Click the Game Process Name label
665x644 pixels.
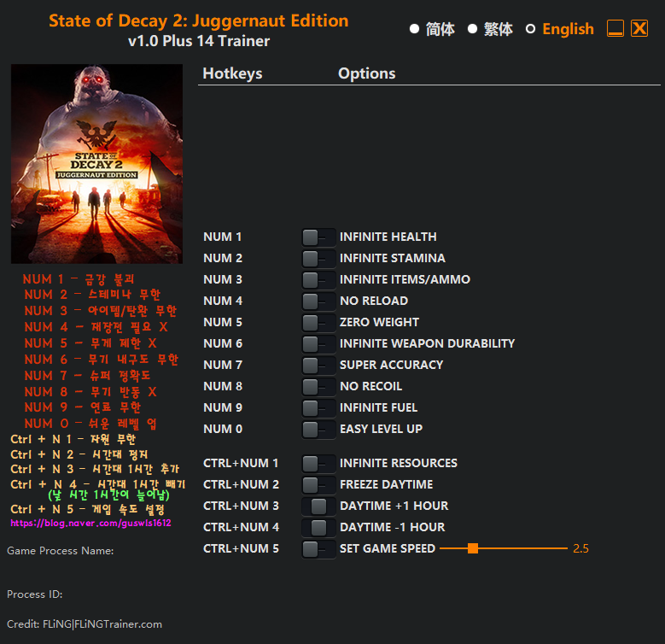61,551
